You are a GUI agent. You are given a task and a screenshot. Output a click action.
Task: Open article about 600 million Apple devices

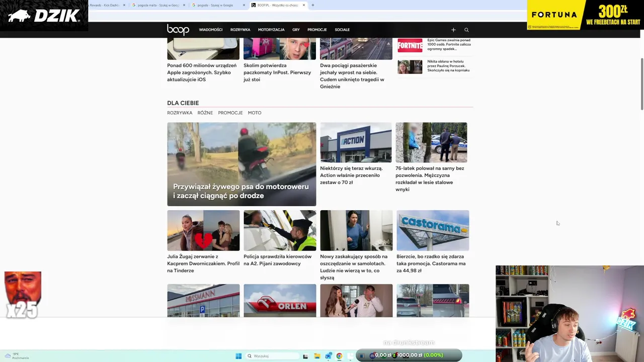[202, 72]
